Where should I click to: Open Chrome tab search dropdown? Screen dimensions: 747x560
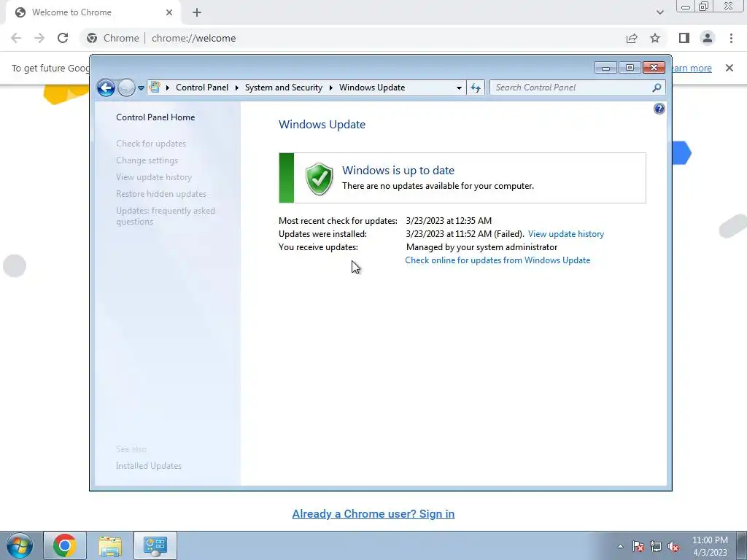pyautogui.click(x=659, y=12)
